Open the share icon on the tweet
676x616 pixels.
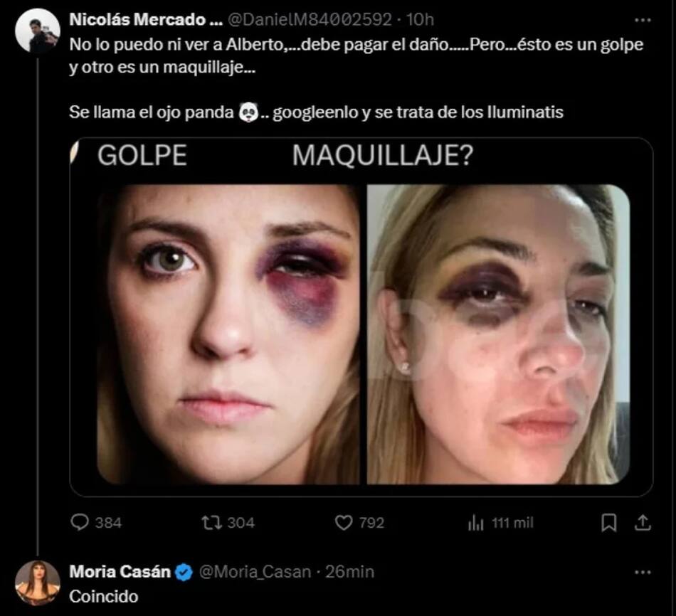(643, 523)
